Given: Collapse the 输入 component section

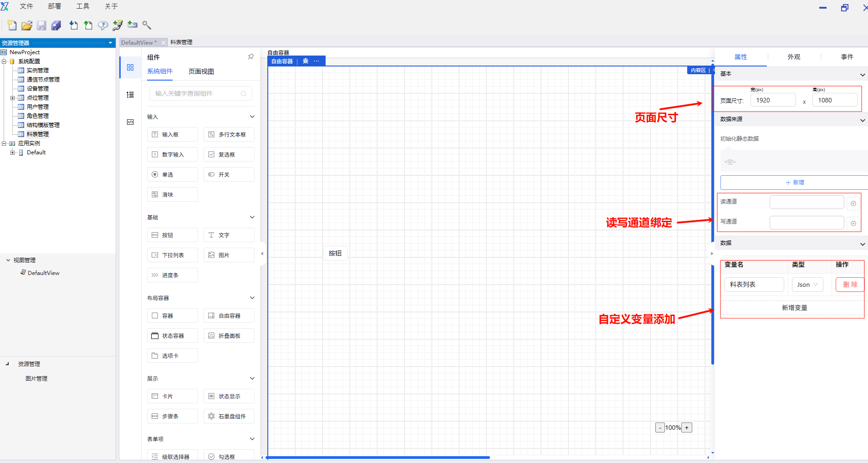Looking at the screenshot, I should point(252,117).
